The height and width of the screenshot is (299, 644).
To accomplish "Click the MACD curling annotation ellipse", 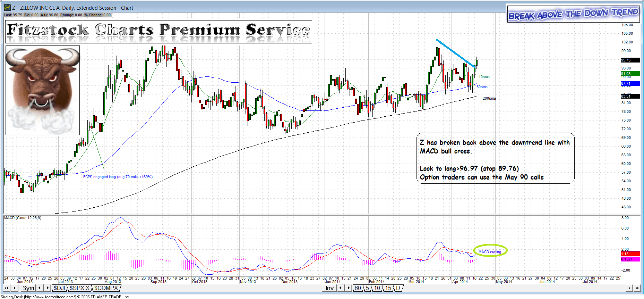I will [x=490, y=251].
